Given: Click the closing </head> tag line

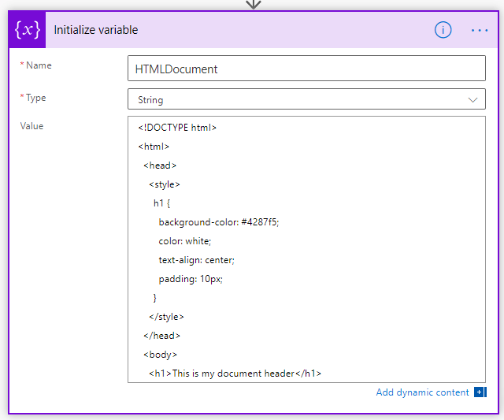Looking at the screenshot, I should [161, 336].
